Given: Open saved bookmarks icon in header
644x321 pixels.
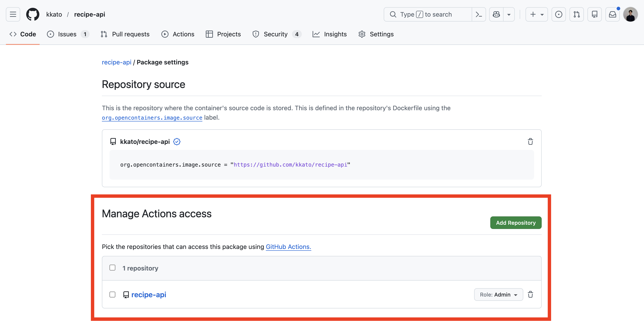Looking at the screenshot, I should tap(595, 14).
